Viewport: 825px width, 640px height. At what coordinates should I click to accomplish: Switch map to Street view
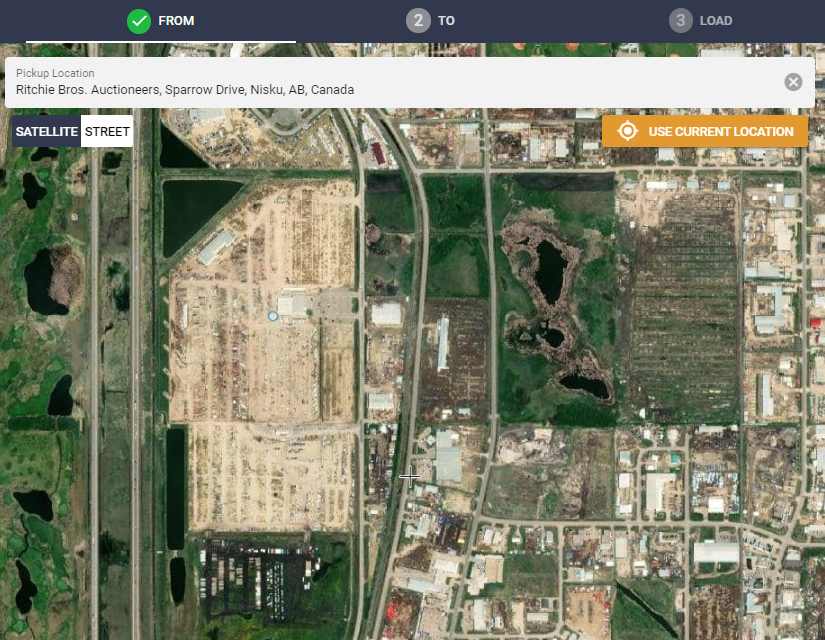point(107,131)
